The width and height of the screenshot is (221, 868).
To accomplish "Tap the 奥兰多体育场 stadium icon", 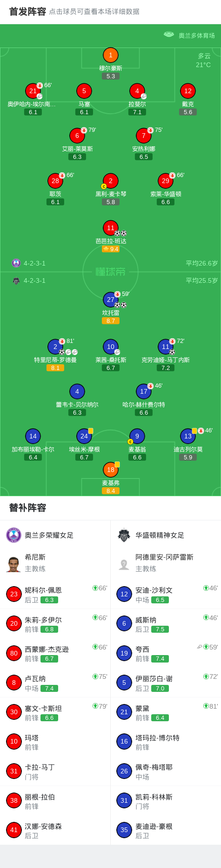I will (168, 34).
